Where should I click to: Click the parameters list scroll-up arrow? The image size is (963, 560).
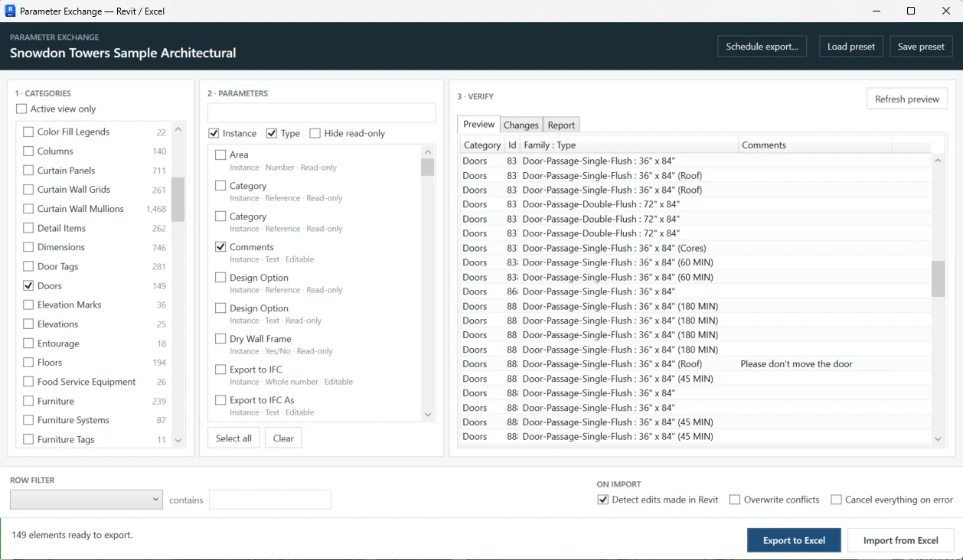coord(428,151)
